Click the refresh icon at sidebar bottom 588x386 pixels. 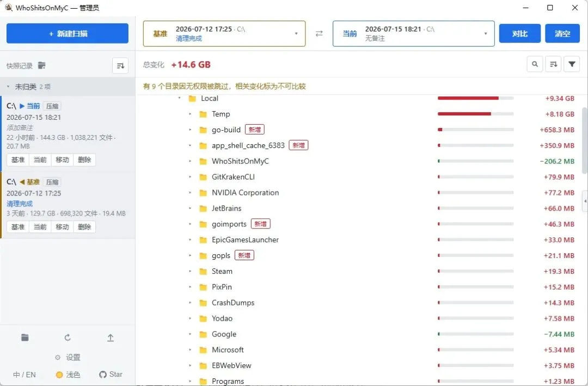68,338
